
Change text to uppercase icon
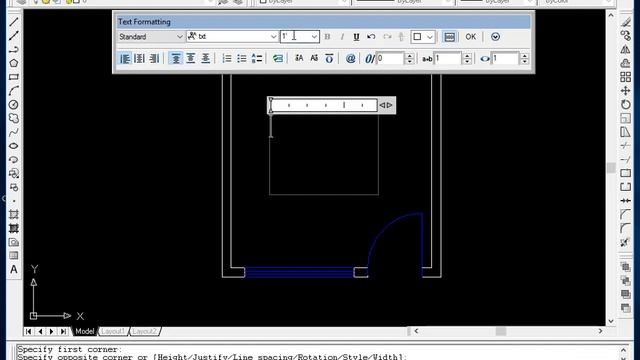[x=299, y=58]
